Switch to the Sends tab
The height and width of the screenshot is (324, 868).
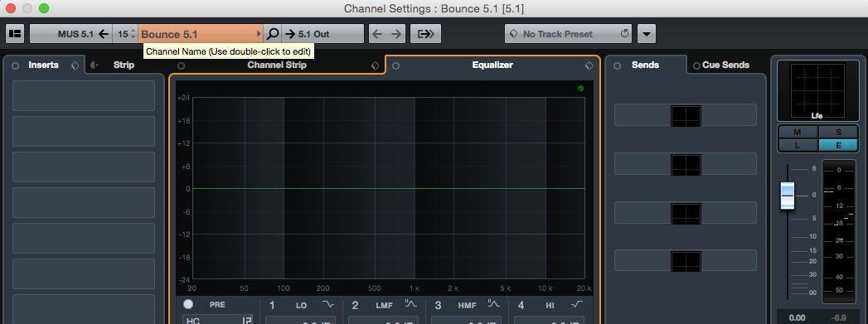645,65
